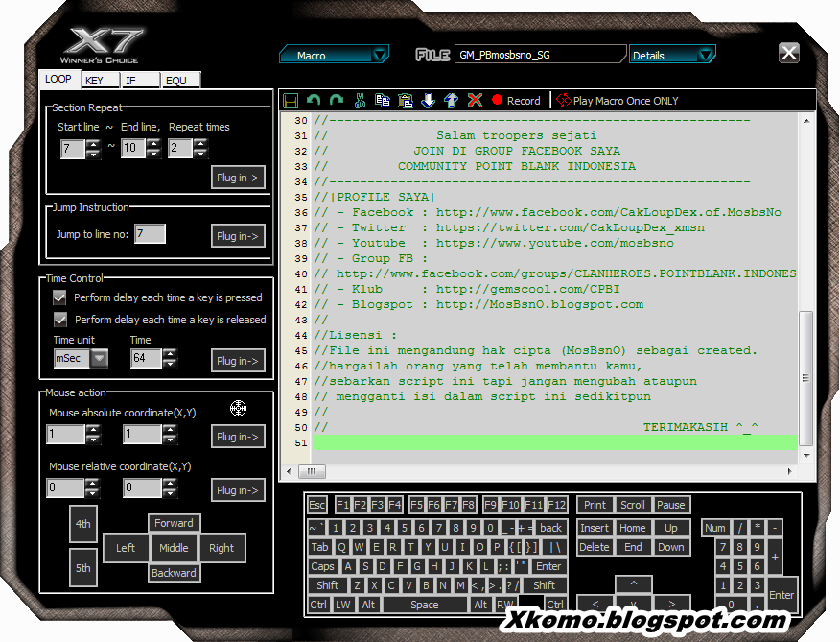The image size is (840, 642).
Task: Click Plug in-> under Jump Instruction
Action: click(238, 233)
